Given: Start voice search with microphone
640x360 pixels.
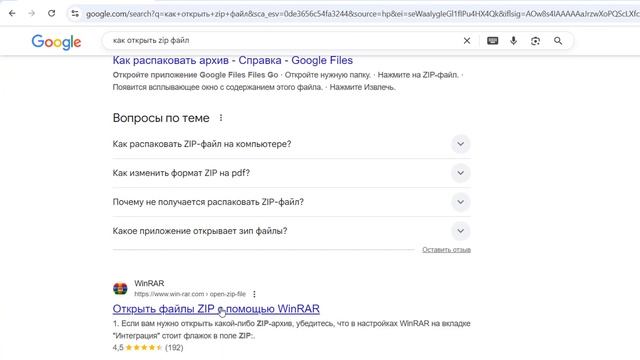Looking at the screenshot, I should point(513,41).
